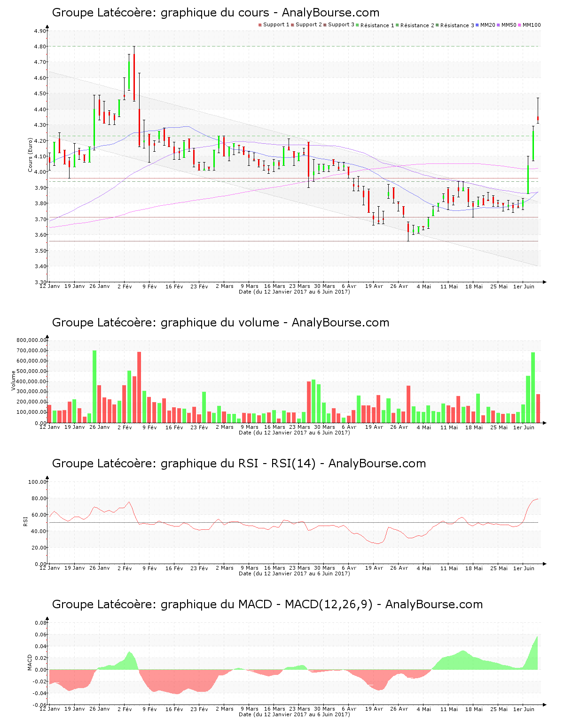
Task: Select the 'MM50' legend label
Action: 509,25
